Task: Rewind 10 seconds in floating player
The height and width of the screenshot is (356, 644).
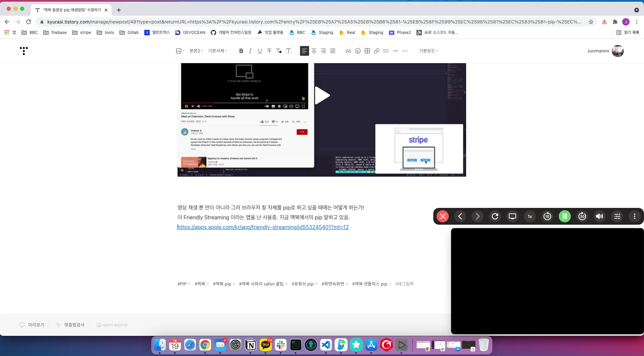Action: pyautogui.click(x=547, y=217)
